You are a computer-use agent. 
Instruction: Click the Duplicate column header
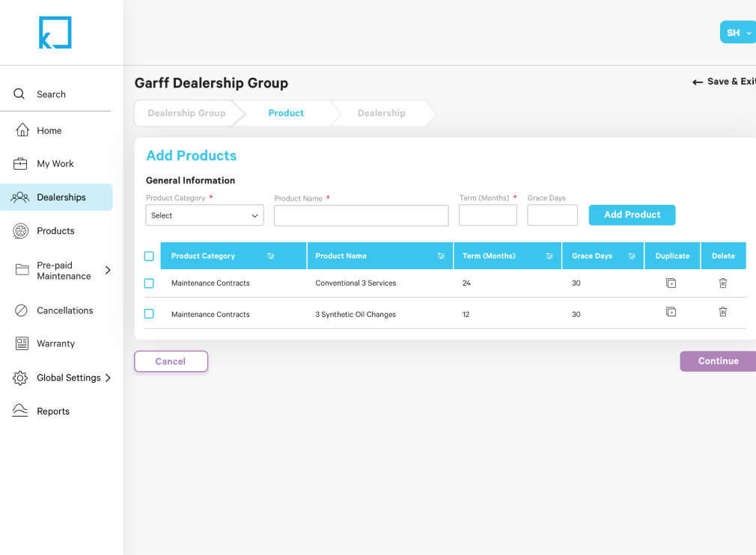pyautogui.click(x=672, y=256)
